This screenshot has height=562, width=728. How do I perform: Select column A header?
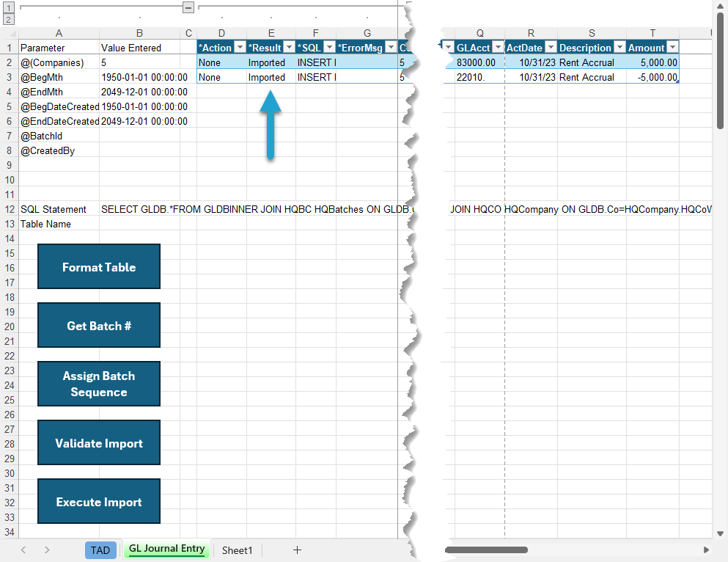pyautogui.click(x=59, y=34)
